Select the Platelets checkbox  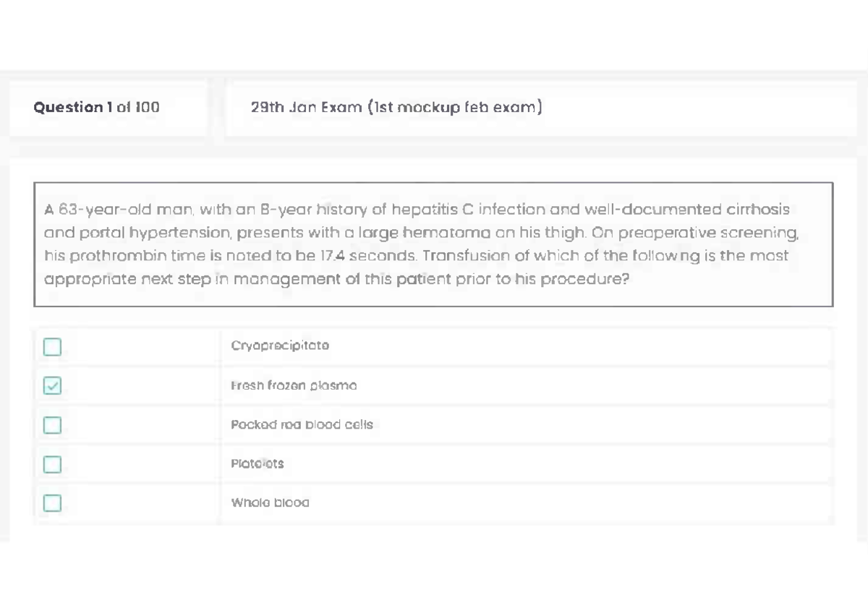tap(52, 464)
